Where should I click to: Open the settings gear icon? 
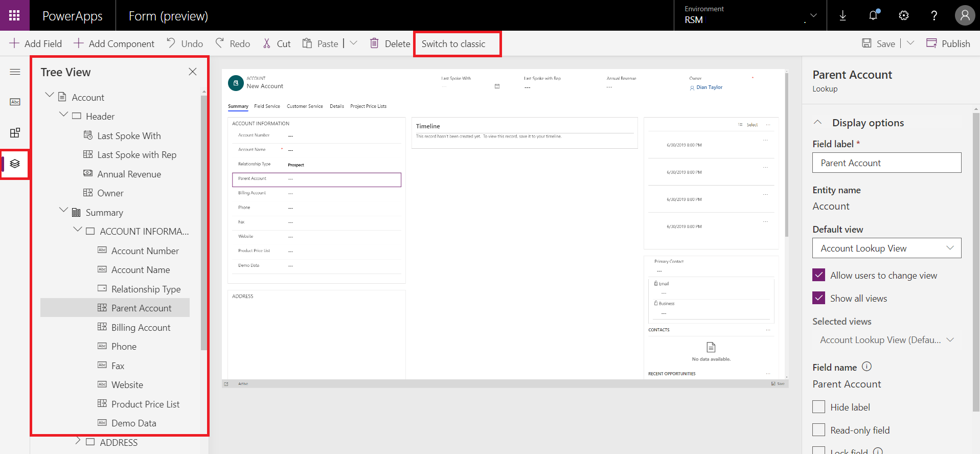[x=904, y=15]
